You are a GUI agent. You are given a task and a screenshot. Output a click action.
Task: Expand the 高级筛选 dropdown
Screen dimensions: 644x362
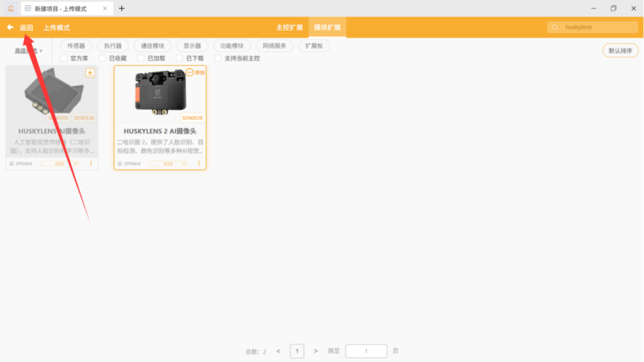pyautogui.click(x=29, y=51)
